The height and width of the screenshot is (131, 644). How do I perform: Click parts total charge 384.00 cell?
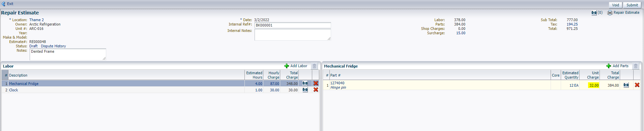pyautogui.click(x=610, y=85)
